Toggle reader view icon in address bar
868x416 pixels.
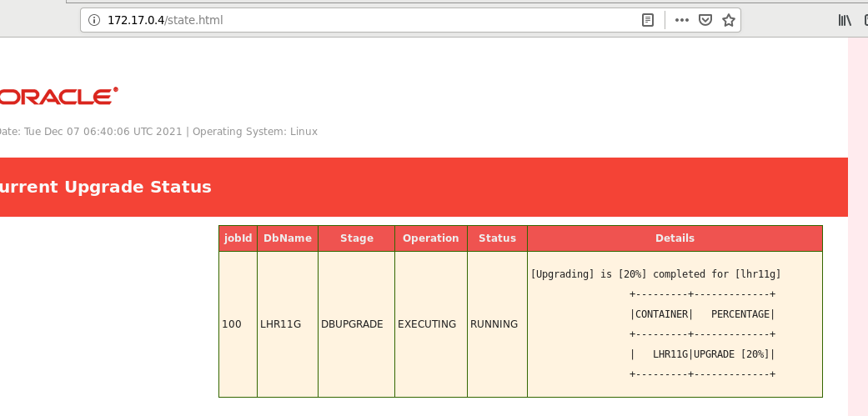click(x=648, y=21)
